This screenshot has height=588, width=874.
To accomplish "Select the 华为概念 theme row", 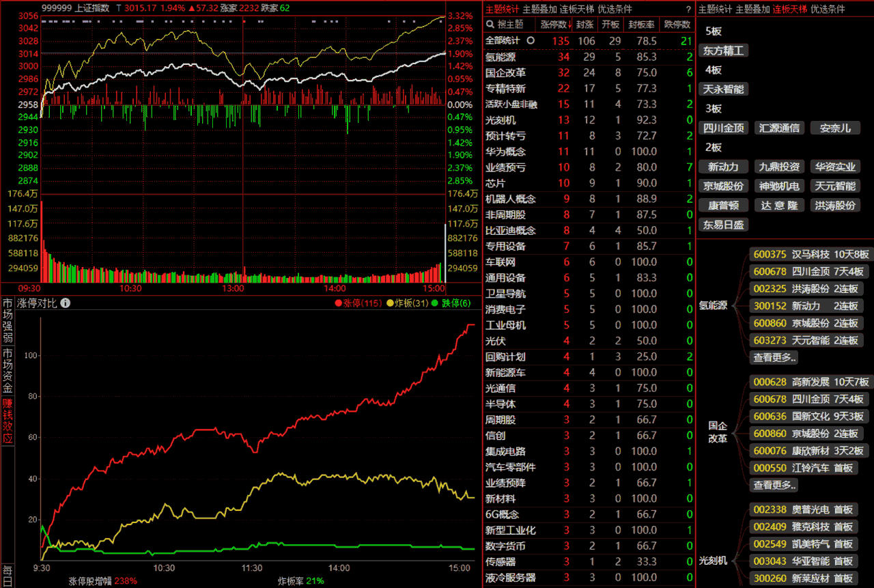I will click(589, 152).
